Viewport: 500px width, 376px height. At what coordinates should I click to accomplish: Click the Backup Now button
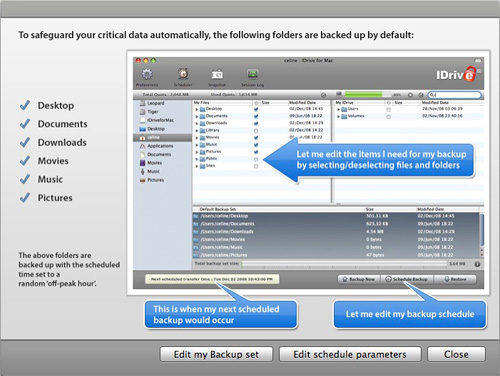[359, 279]
